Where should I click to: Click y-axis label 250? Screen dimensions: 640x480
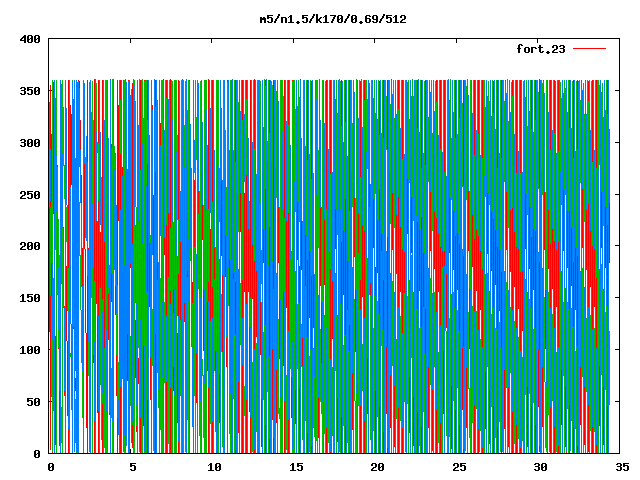(x=30, y=195)
